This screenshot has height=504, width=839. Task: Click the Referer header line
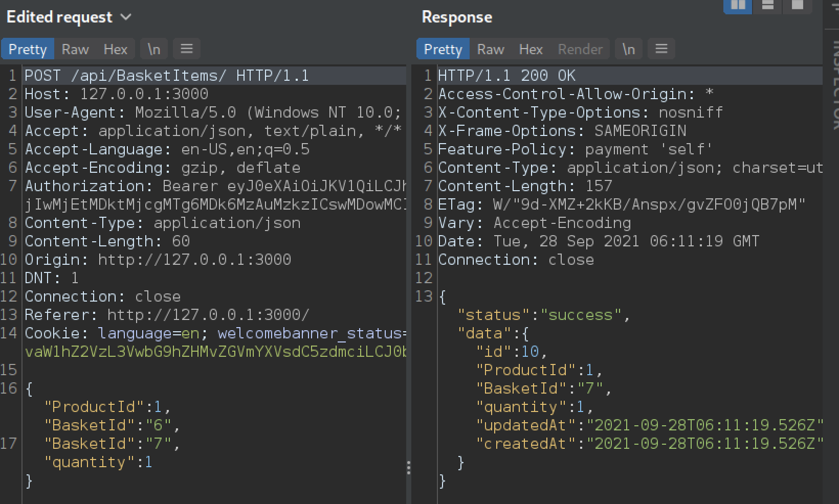[x=167, y=315]
